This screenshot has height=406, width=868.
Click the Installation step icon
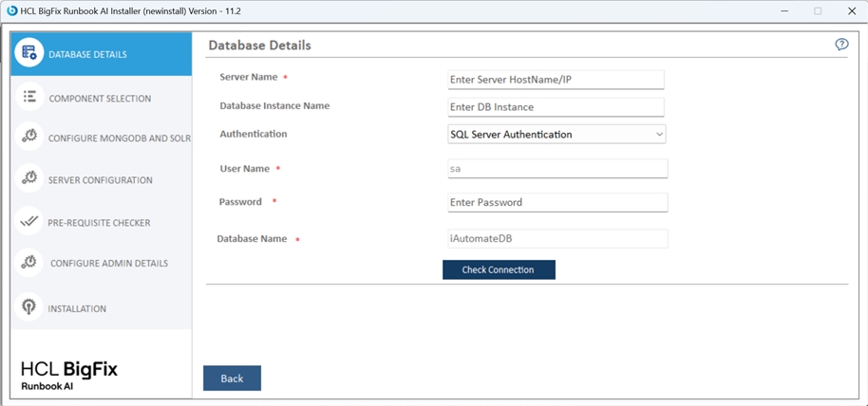tap(29, 307)
